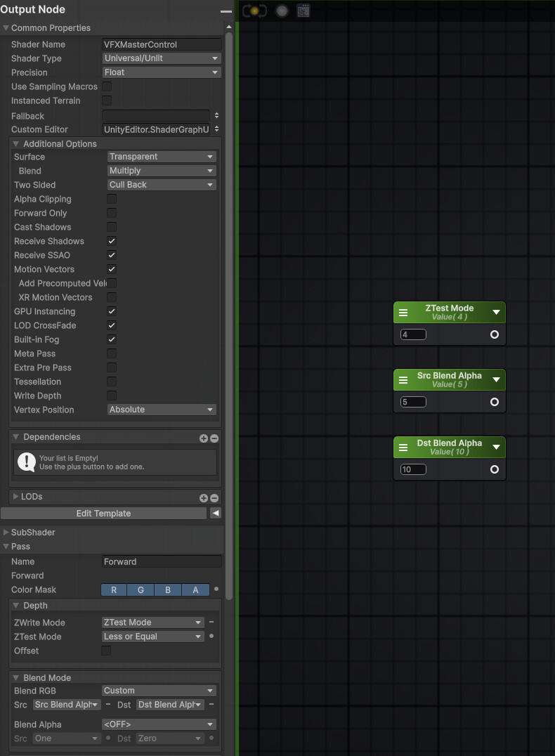This screenshot has height=756, width=555.
Task: Open the shader code window icon
Action: [x=303, y=11]
